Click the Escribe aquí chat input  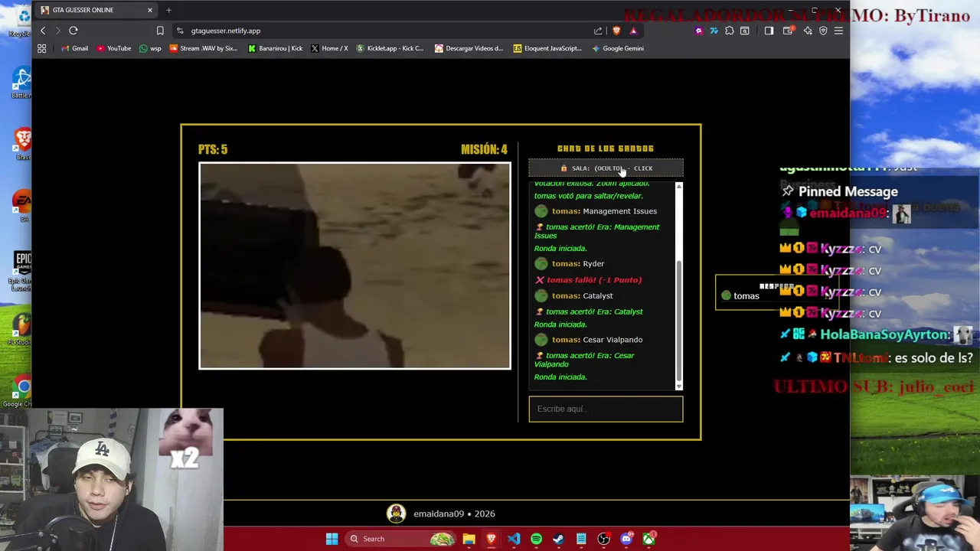[x=606, y=409]
